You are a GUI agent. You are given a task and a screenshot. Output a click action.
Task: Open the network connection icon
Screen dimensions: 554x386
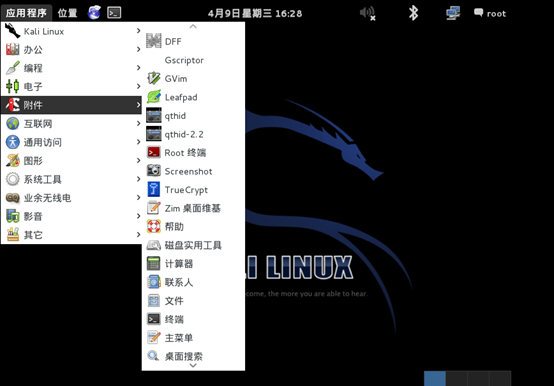point(453,13)
